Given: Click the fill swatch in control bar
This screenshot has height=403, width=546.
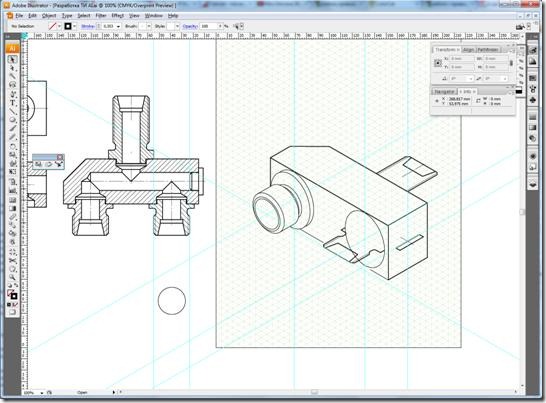Looking at the screenshot, I should click(53, 26).
